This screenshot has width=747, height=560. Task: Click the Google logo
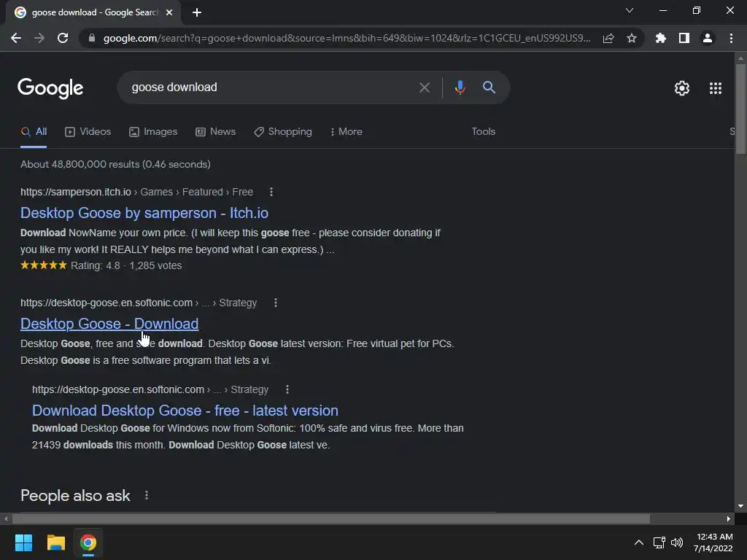point(50,87)
